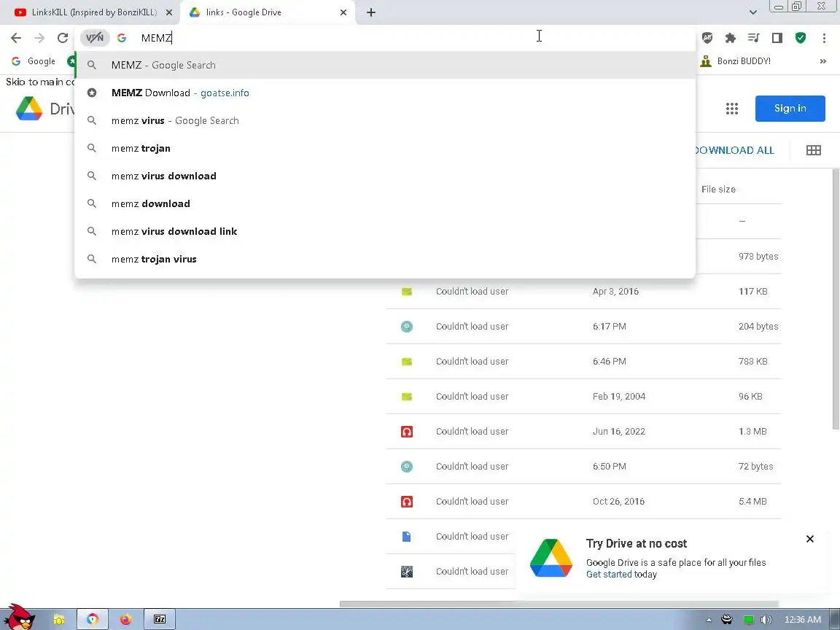Image resolution: width=840 pixels, height=630 pixels.
Task: Click the video clip file icon
Action: coord(407,572)
